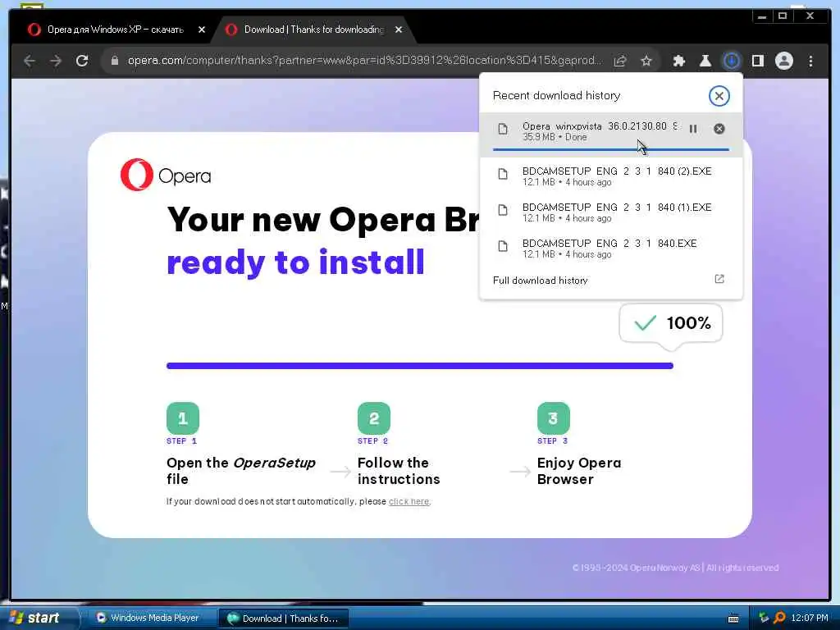Open the Extensions puzzle icon

pyautogui.click(x=678, y=61)
